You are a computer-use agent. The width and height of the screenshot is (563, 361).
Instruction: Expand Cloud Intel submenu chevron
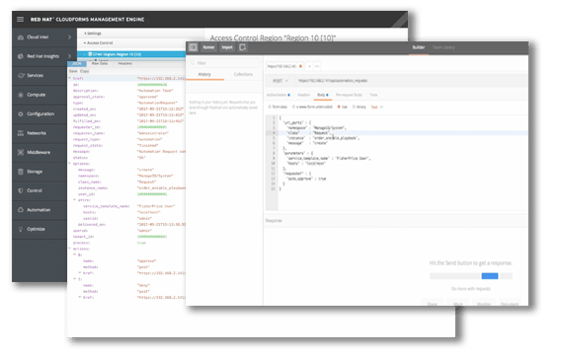pos(69,37)
